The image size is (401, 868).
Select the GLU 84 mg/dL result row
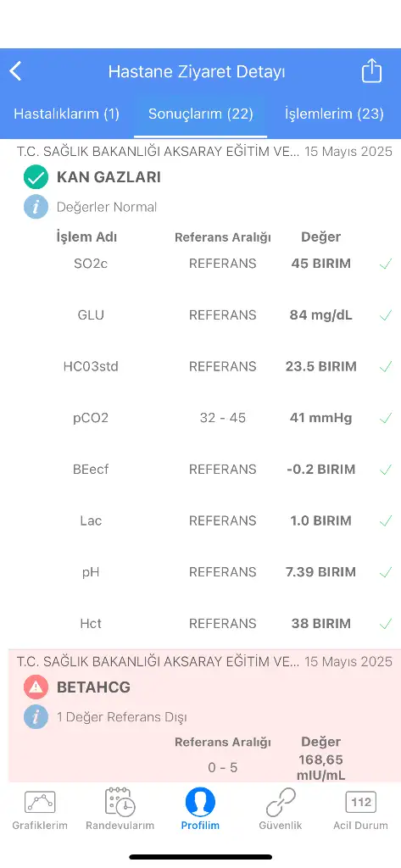coord(200,315)
